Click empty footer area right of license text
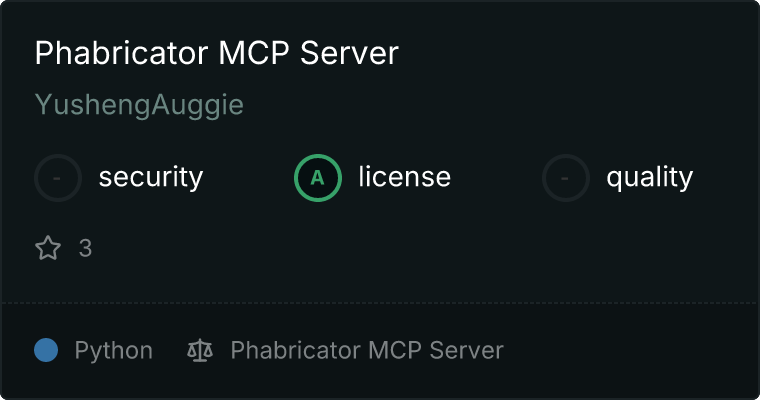The width and height of the screenshot is (760, 400). [628, 350]
